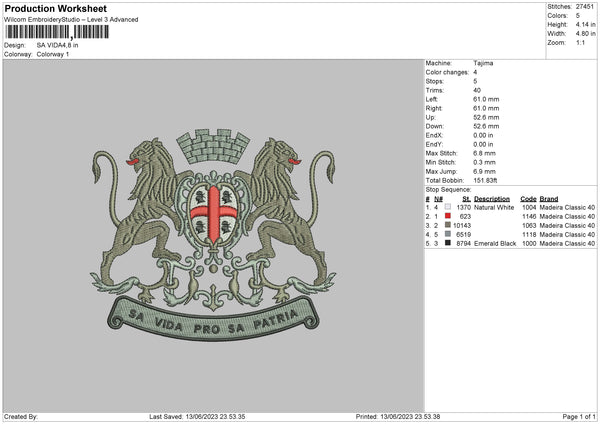Click "Madeira Classic 40" brand in Natural White row
The image size is (600, 424).
(567, 207)
